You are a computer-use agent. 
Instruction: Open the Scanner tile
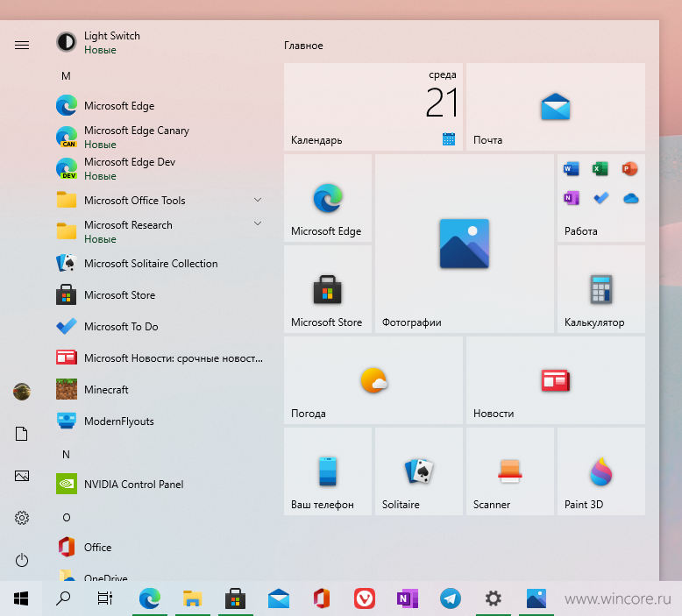510,471
